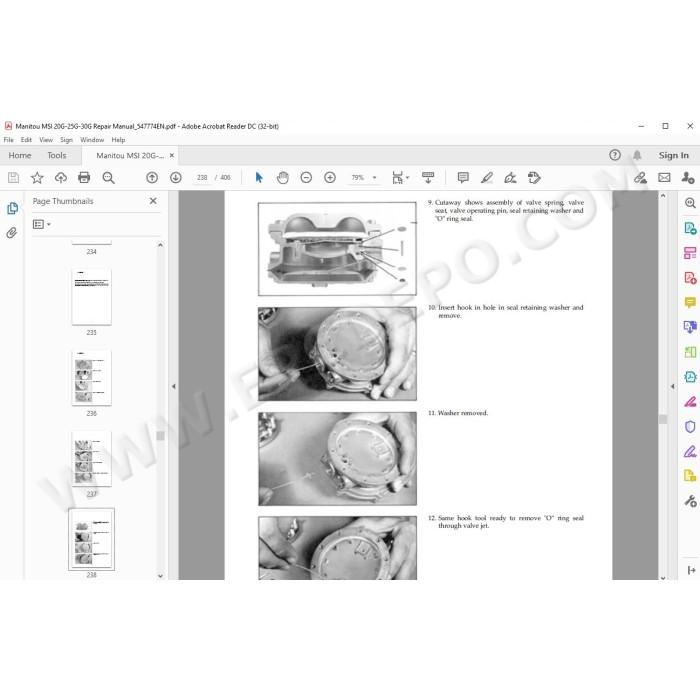This screenshot has height=700, width=700.
Task: Click the thumbnails panel scroll down arrow
Action: point(160,576)
